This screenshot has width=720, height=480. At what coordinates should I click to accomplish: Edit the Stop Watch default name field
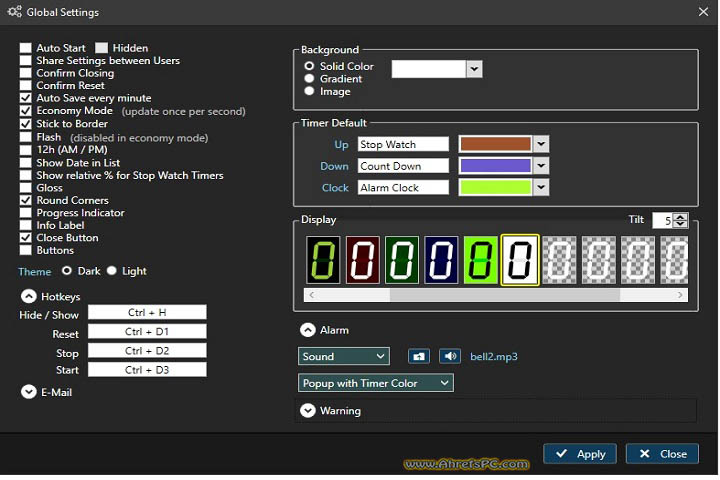click(x=403, y=144)
